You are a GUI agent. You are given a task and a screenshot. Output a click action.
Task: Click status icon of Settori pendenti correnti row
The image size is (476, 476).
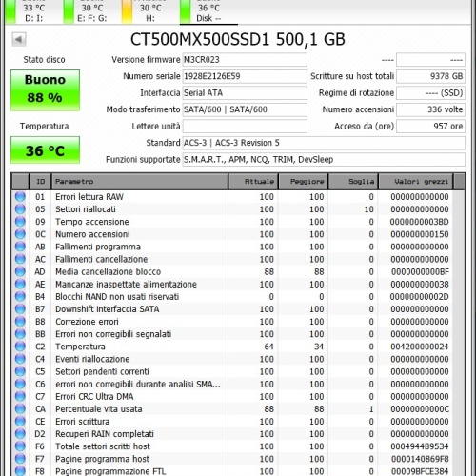[20, 371]
